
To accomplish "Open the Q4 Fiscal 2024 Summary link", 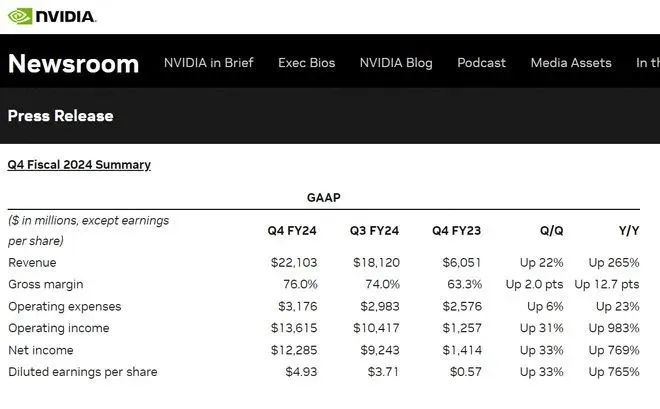I will (79, 164).
